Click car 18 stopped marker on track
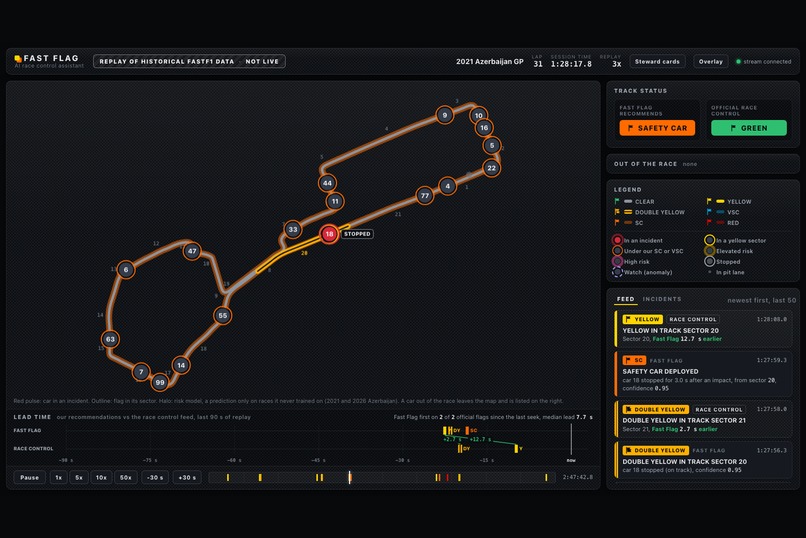This screenshot has height=538, width=806. 329,234
